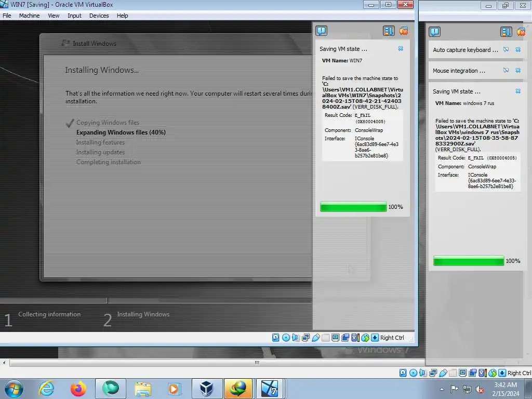Click display indicator in windows 7 rus status bar

[462, 373]
